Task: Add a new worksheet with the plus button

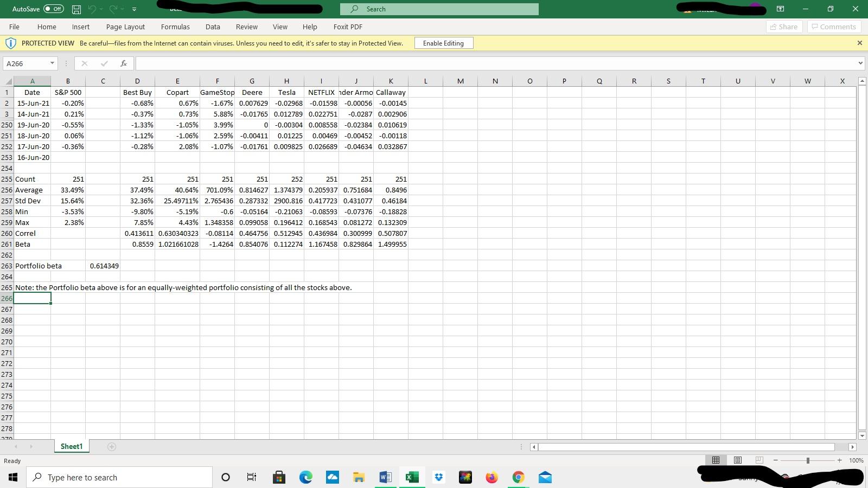Action: pos(111,446)
